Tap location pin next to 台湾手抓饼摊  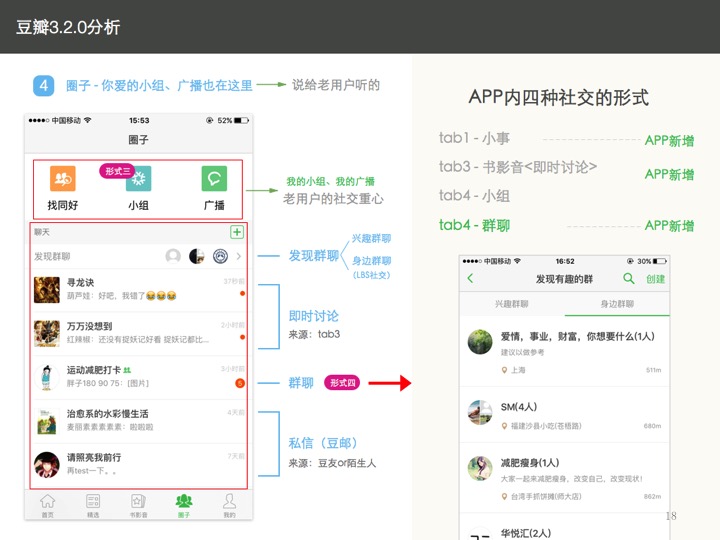click(504, 496)
